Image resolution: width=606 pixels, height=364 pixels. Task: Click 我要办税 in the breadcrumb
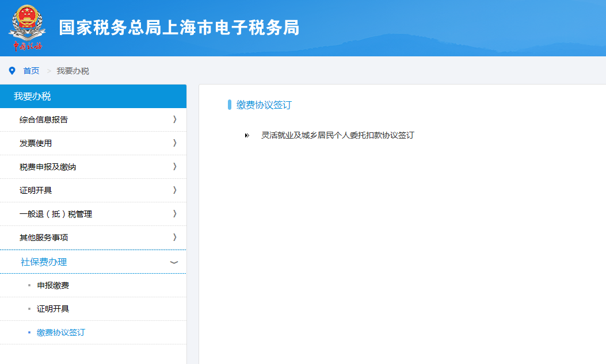73,71
